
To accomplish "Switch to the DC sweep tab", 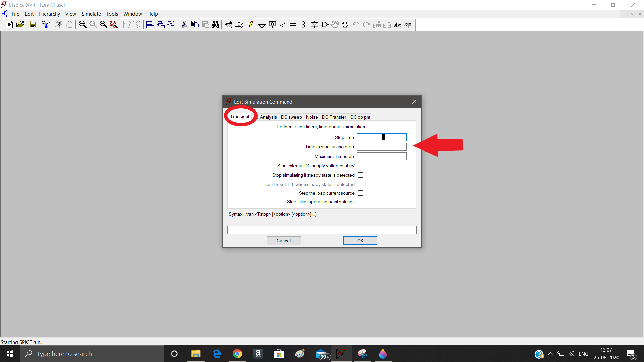I will (291, 117).
